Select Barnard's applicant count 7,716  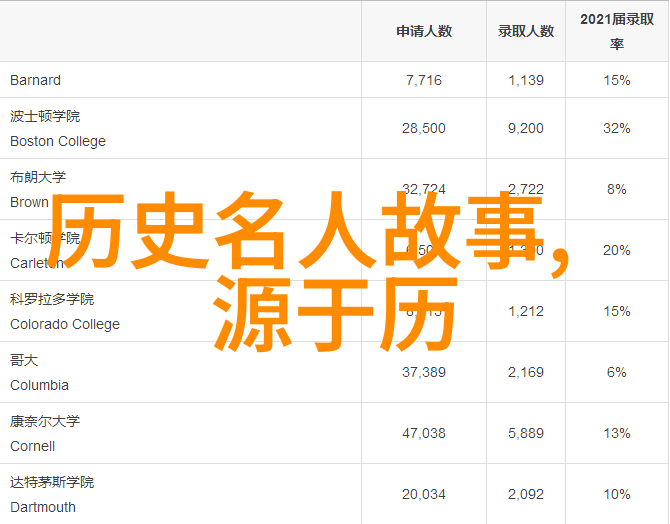[x=424, y=80]
